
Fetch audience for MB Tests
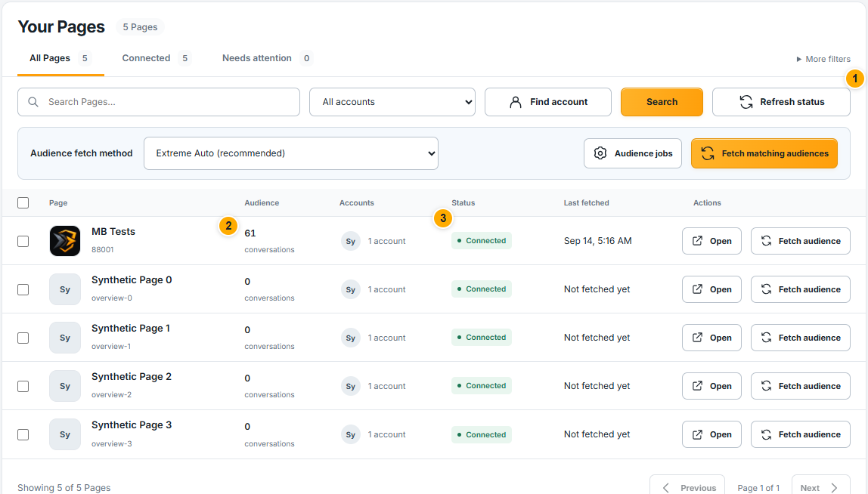coord(801,241)
